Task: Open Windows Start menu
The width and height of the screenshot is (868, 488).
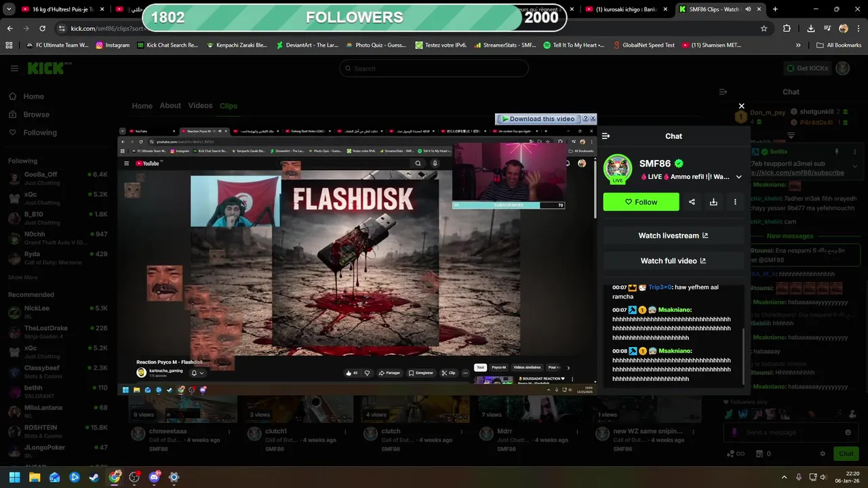Action: point(14,477)
